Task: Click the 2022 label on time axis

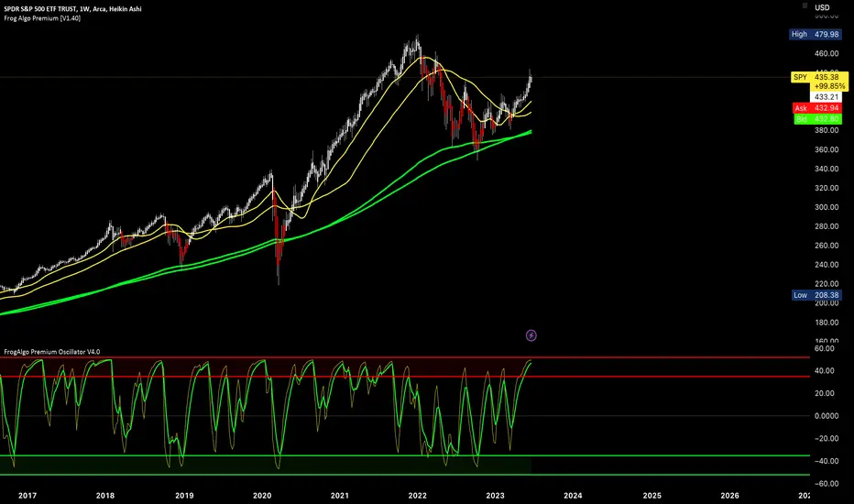Action: coord(417,495)
